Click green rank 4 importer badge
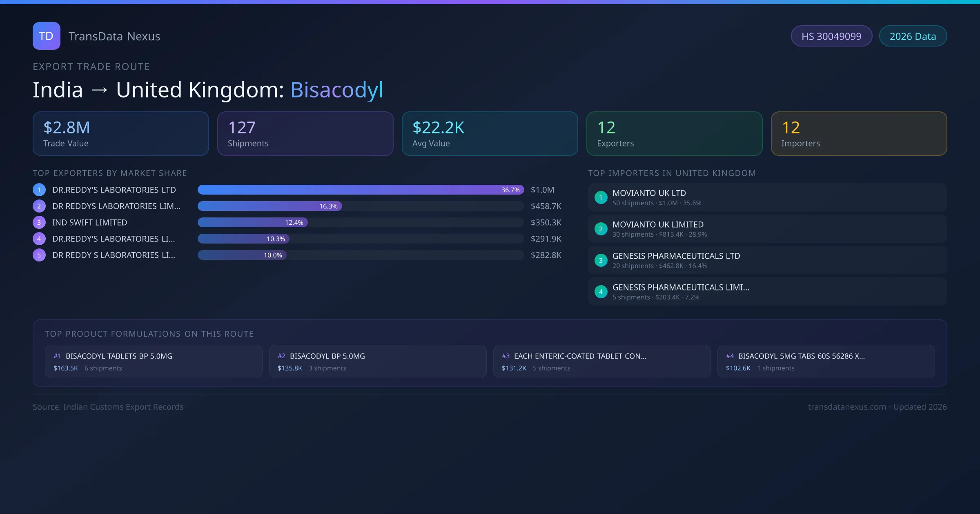The width and height of the screenshot is (980, 514). (x=601, y=292)
